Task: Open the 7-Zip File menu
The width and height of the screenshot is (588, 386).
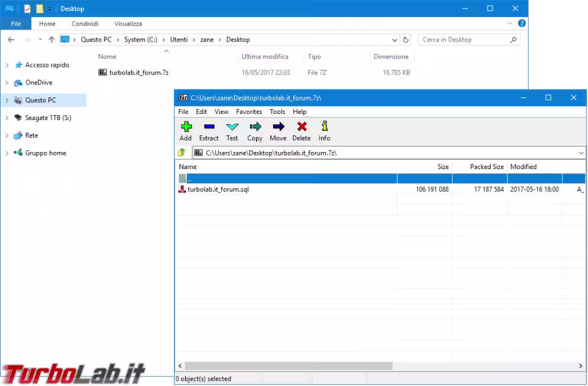Action: (183, 112)
